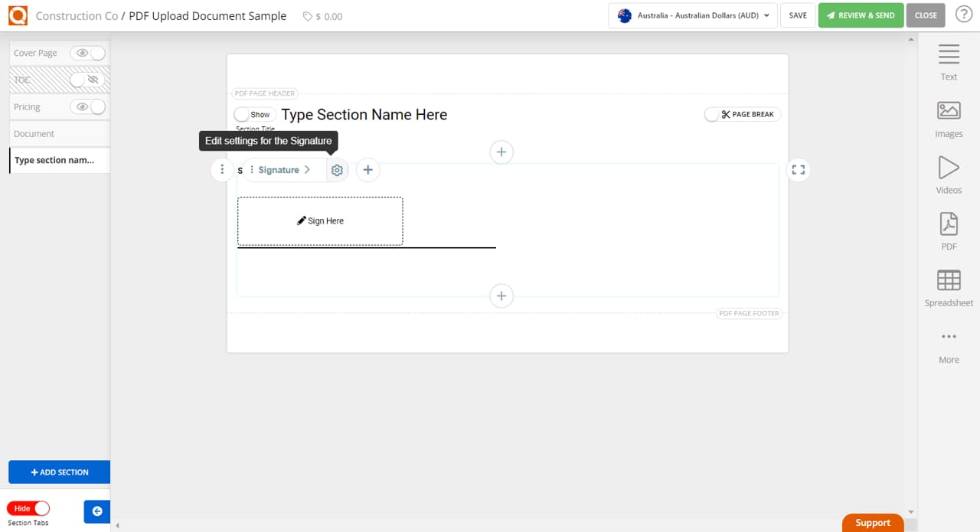
Task: Select the PDF block tool
Action: [949, 231]
